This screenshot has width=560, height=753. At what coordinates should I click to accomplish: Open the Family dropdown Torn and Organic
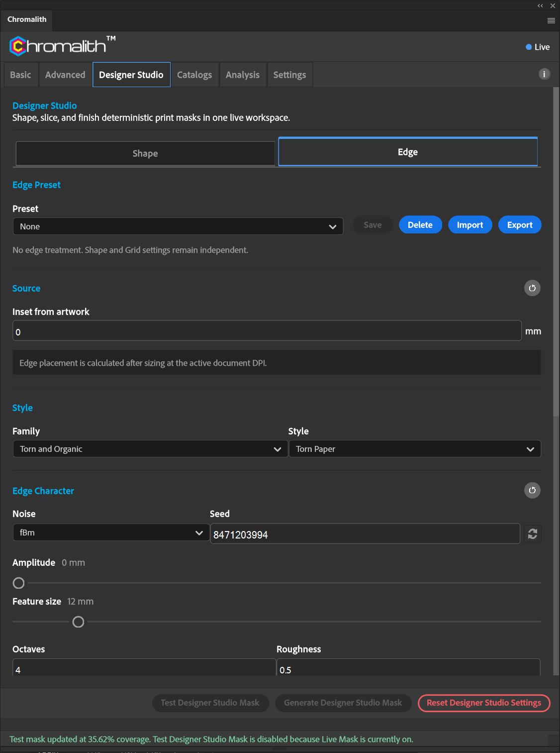pyautogui.click(x=150, y=449)
